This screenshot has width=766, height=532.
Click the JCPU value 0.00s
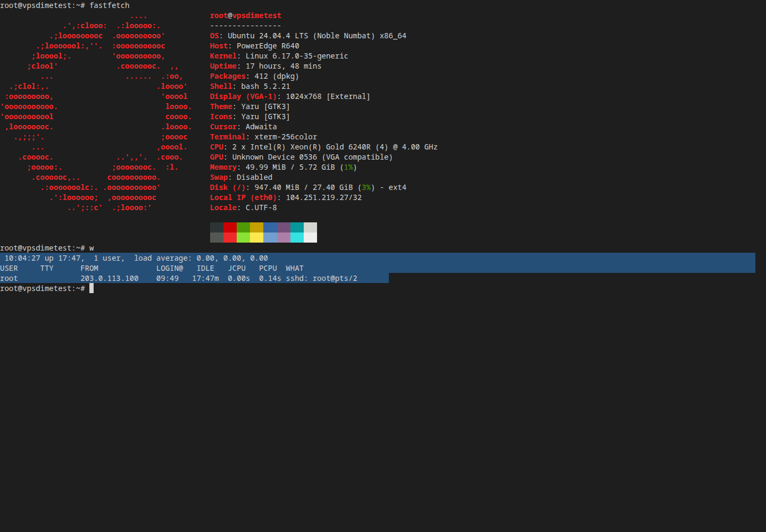click(x=239, y=278)
